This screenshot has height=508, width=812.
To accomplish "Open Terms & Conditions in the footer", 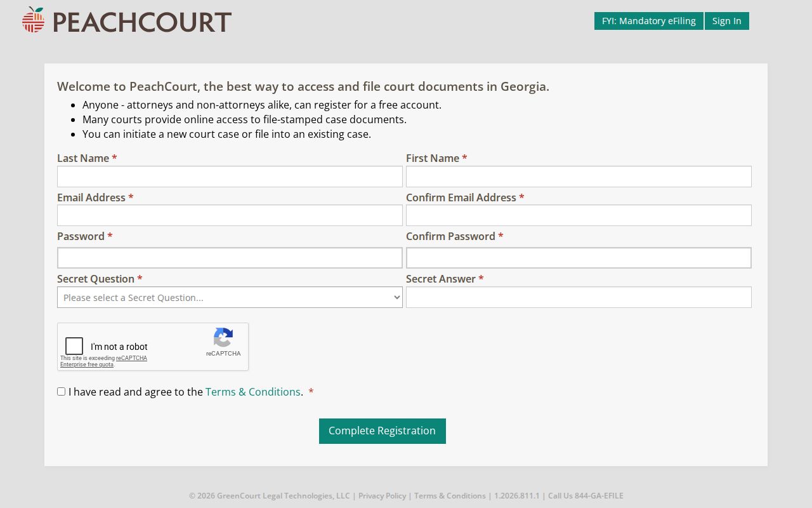I will [x=450, y=496].
